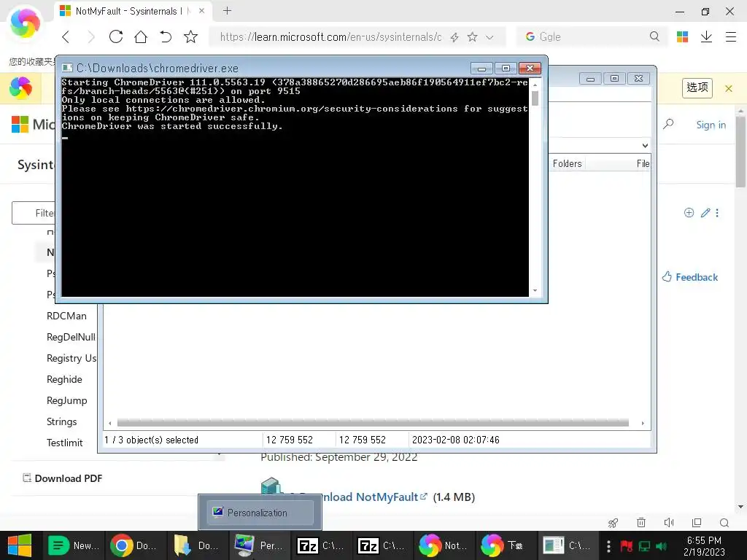Select RegDelNull in the sidebar list
This screenshot has width=747, height=560.
(x=71, y=337)
